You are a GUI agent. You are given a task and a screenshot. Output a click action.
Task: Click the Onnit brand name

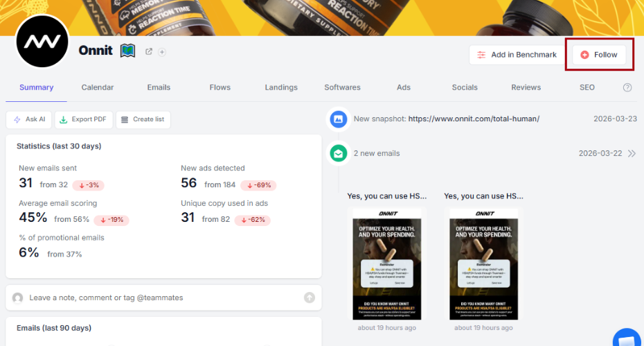tap(96, 51)
